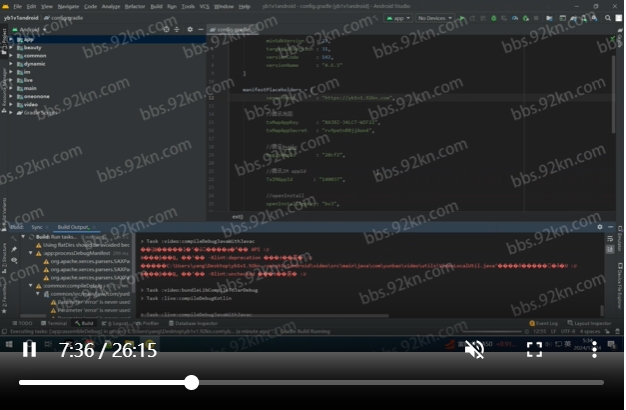The image size is (626, 410).
Task: Pause the video playback
Action: point(30,349)
